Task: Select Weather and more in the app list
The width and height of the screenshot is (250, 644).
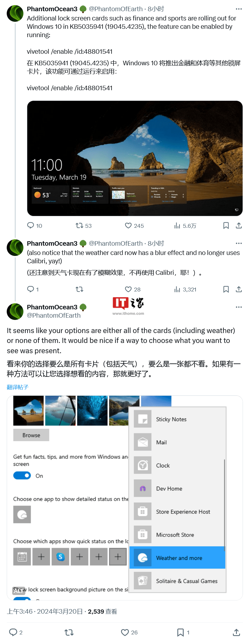Action: 177,558
